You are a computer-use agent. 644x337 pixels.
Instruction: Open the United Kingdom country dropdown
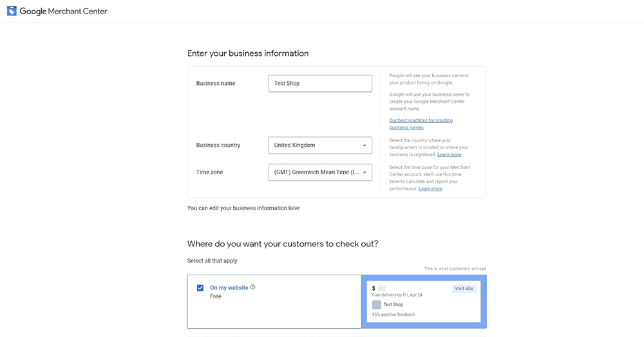click(x=319, y=145)
